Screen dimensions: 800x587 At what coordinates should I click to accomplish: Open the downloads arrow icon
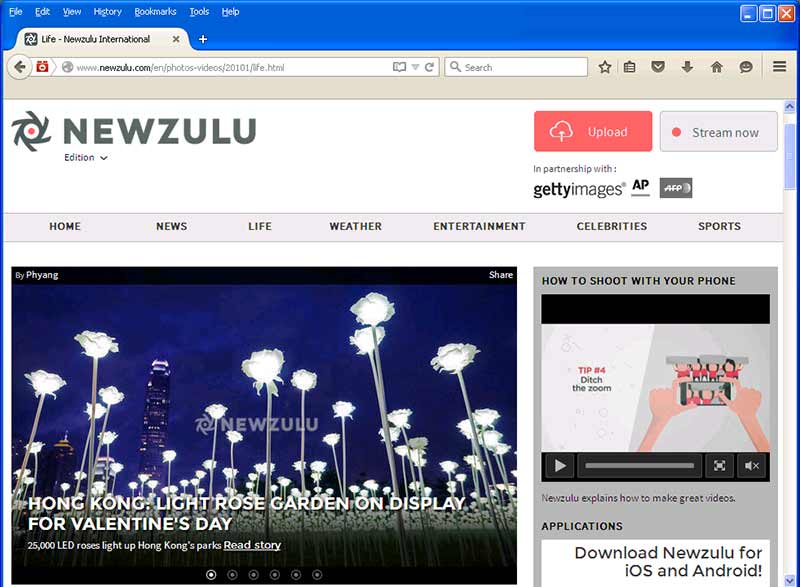[687, 67]
